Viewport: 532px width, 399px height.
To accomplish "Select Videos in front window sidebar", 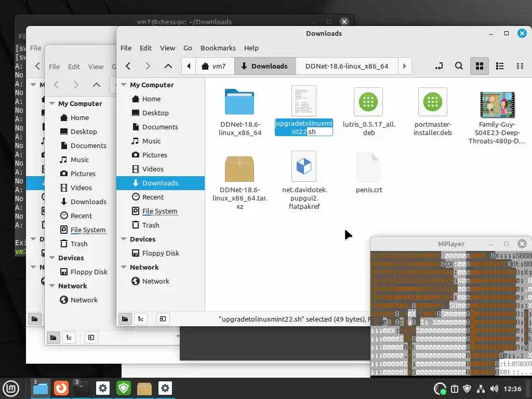I will (161, 169).
